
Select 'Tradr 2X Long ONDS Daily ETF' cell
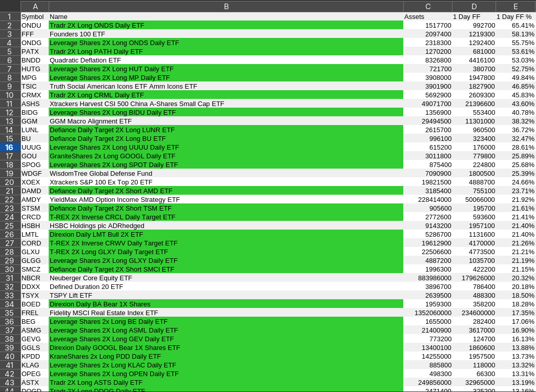(226, 25)
